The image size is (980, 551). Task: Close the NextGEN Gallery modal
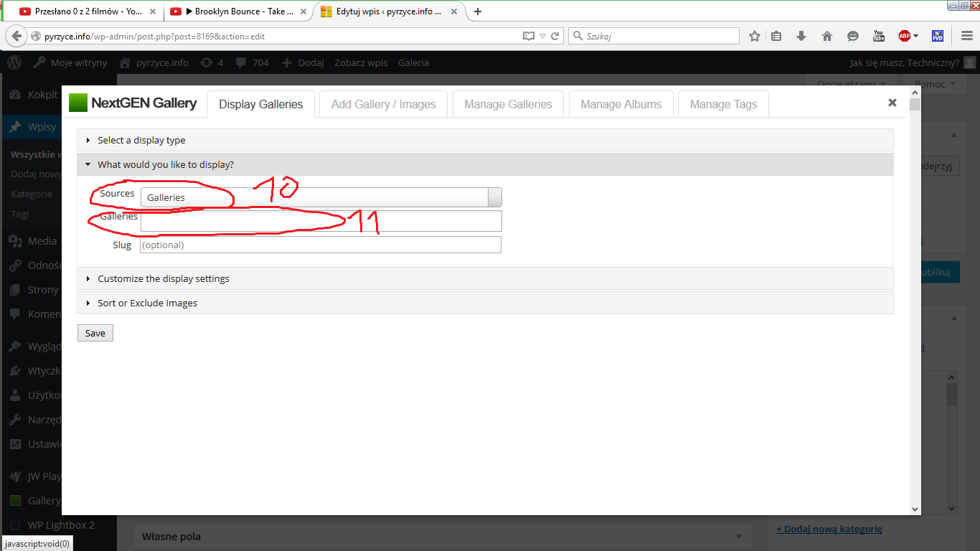892,103
